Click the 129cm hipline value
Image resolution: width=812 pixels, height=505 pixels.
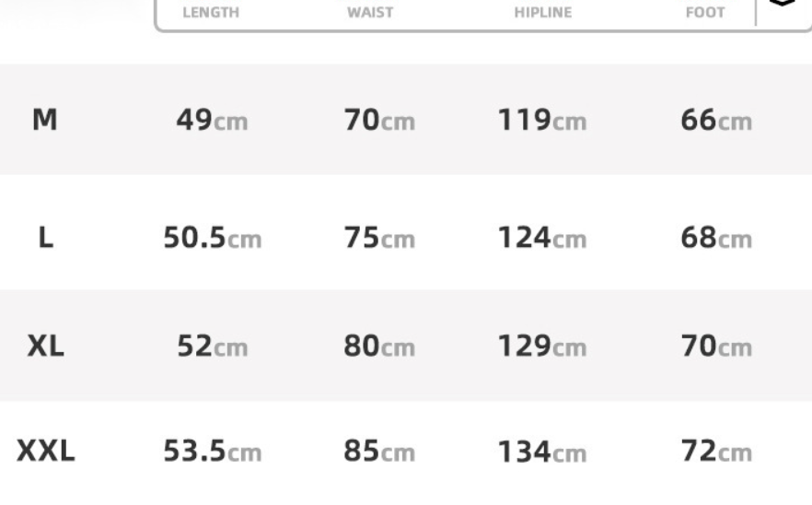click(542, 346)
